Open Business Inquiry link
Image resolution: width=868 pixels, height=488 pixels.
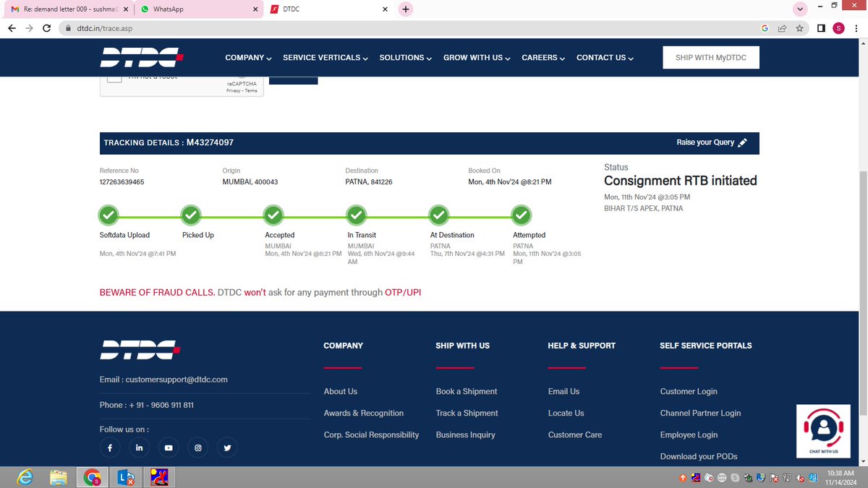point(466,435)
